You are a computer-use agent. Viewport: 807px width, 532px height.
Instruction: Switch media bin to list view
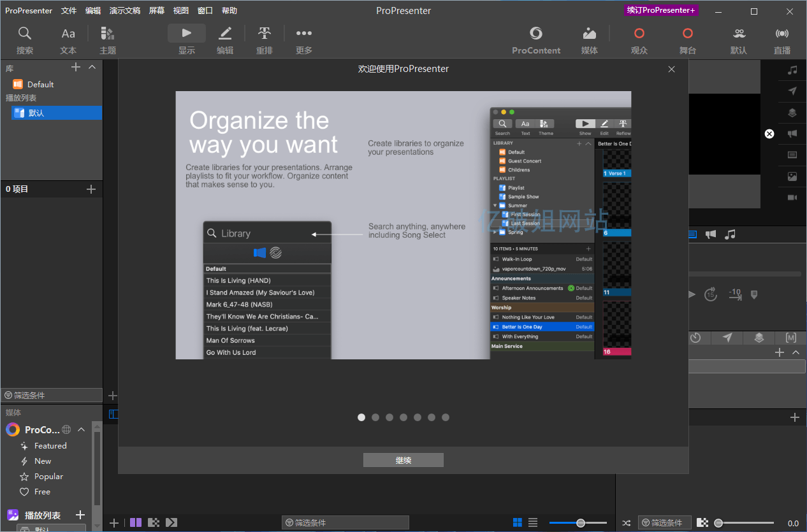[x=533, y=522]
